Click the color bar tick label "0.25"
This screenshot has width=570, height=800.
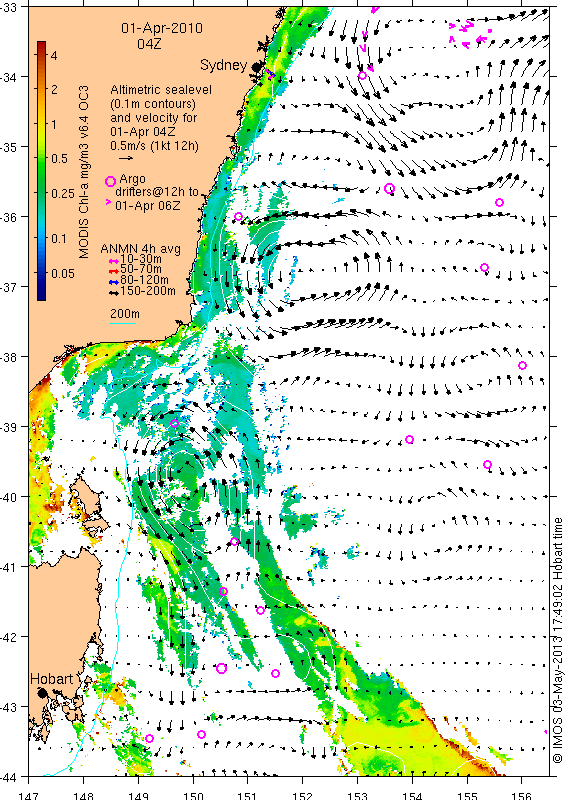[x=63, y=194]
